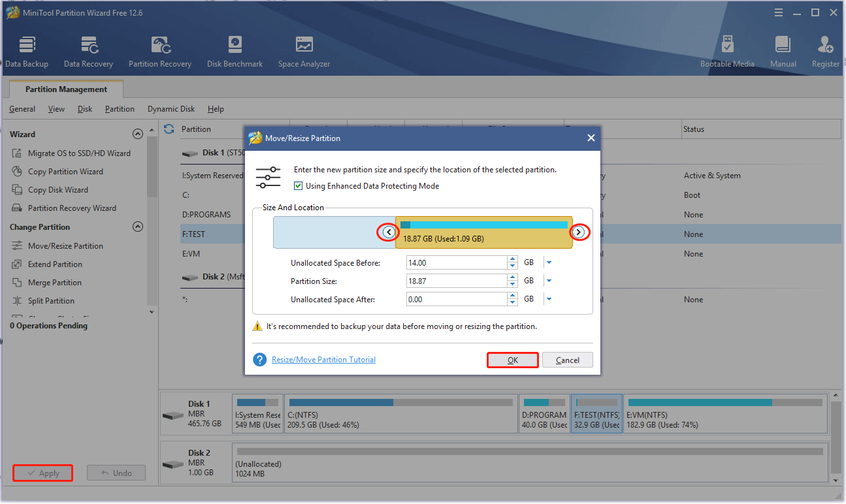Click the Apply button
Screen dimensions: 846x504
[x=42, y=473]
